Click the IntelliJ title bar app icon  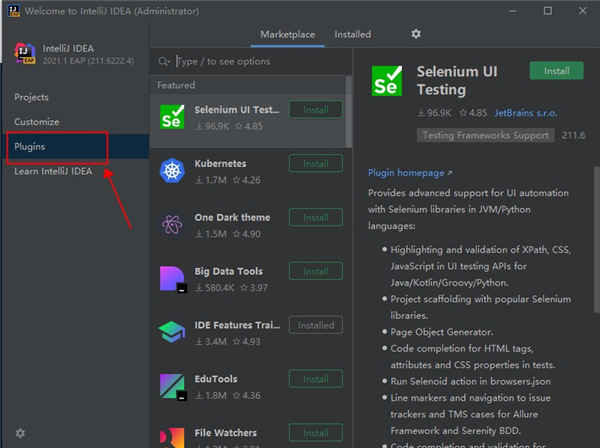coord(14,11)
